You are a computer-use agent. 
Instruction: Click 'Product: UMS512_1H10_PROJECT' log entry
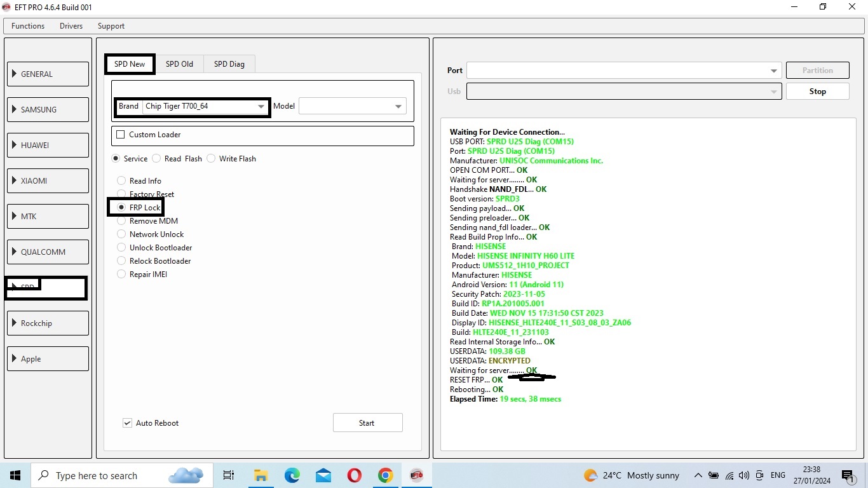click(x=510, y=266)
